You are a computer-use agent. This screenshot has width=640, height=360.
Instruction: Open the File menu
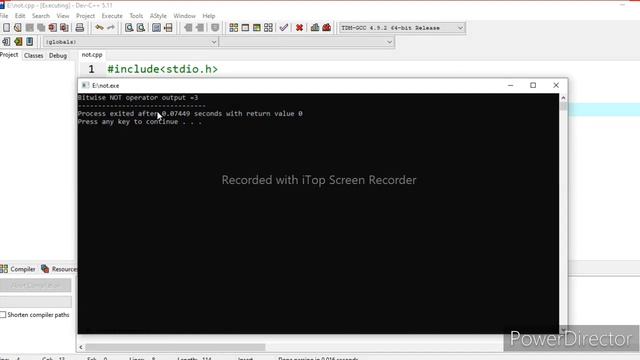click(x=4, y=16)
